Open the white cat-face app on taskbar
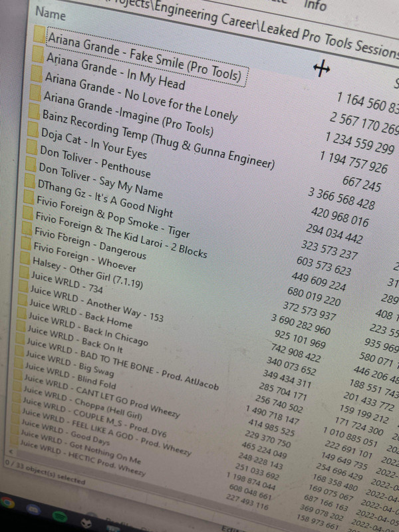The height and width of the screenshot is (532, 399). 86,523
